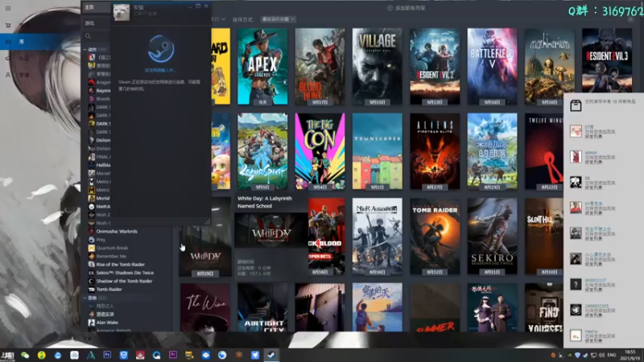Viewport: 644px width, 362px height.
Task: Click the Quantum Break game icon
Action: pyautogui.click(x=92, y=248)
